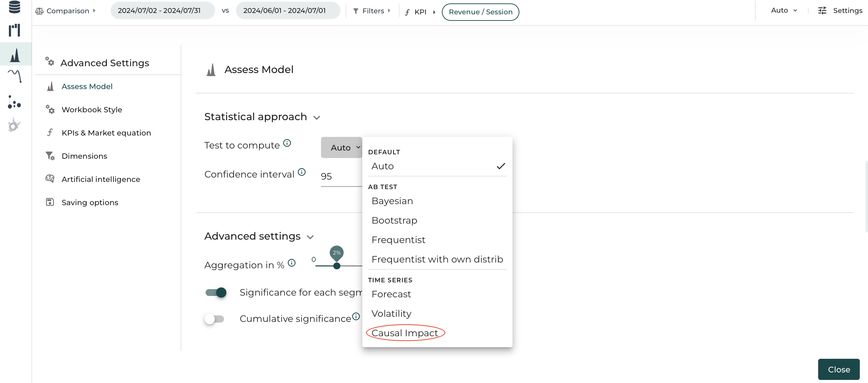Image resolution: width=868 pixels, height=383 pixels.
Task: Open the scatter dots sidebar icon
Action: tap(14, 102)
